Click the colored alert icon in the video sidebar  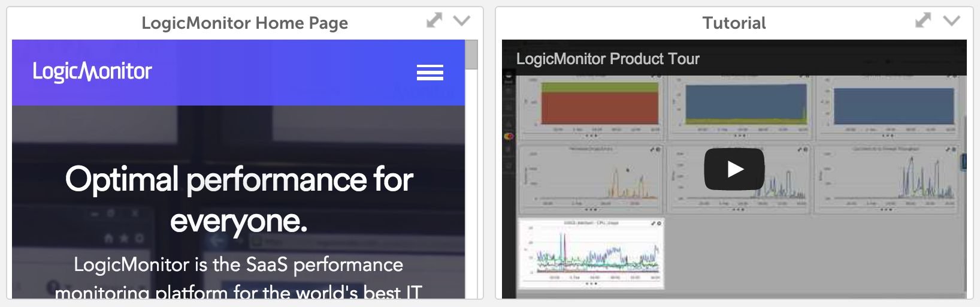[509, 136]
